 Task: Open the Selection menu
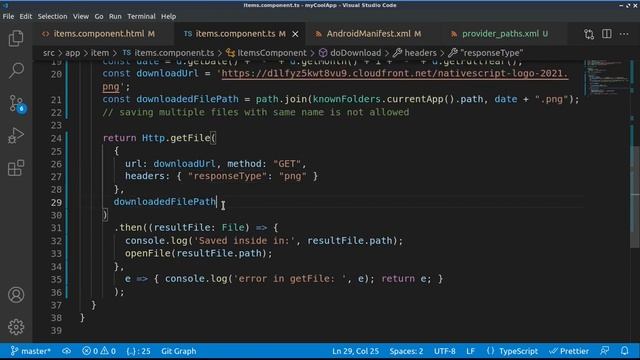tap(52, 17)
